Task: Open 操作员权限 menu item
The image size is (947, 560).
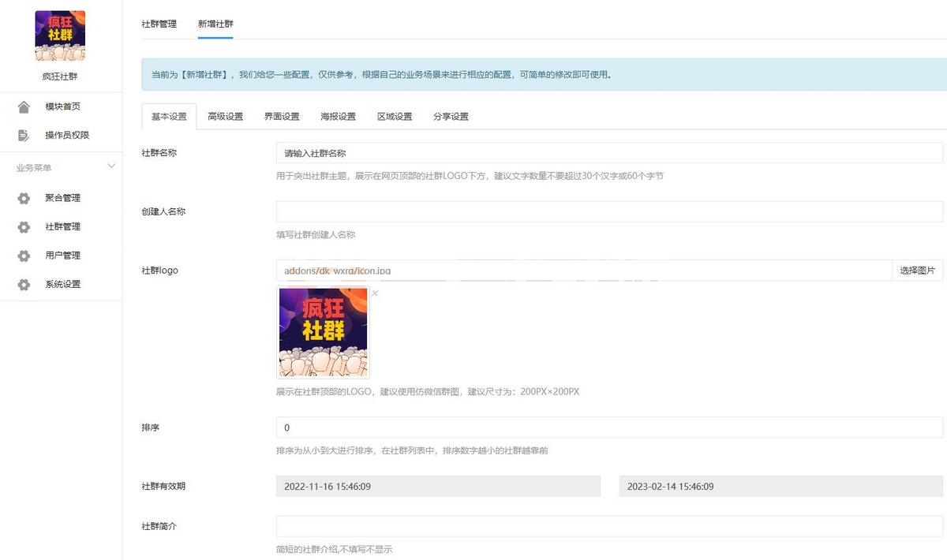Action: pos(67,135)
